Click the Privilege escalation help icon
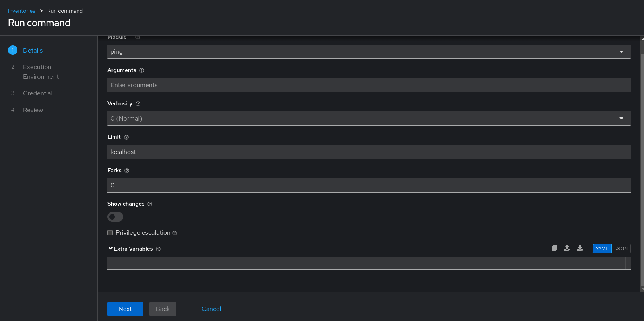The width and height of the screenshot is (644, 321). point(175,233)
